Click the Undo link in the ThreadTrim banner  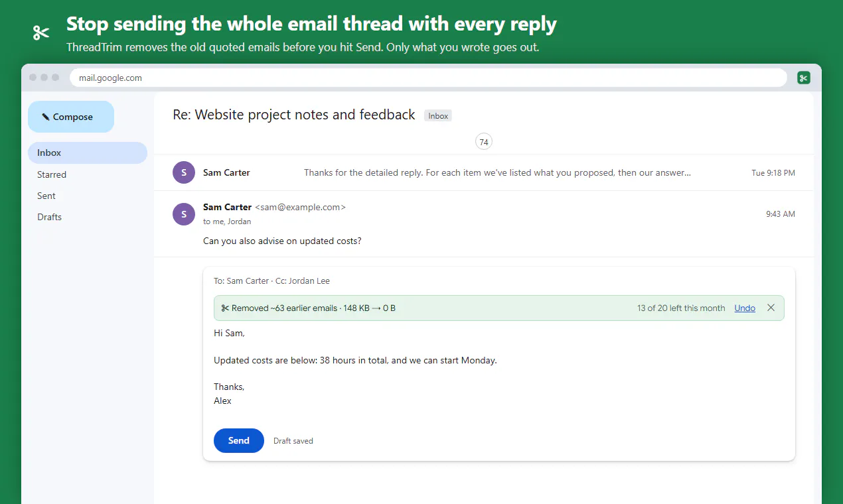[x=745, y=308]
